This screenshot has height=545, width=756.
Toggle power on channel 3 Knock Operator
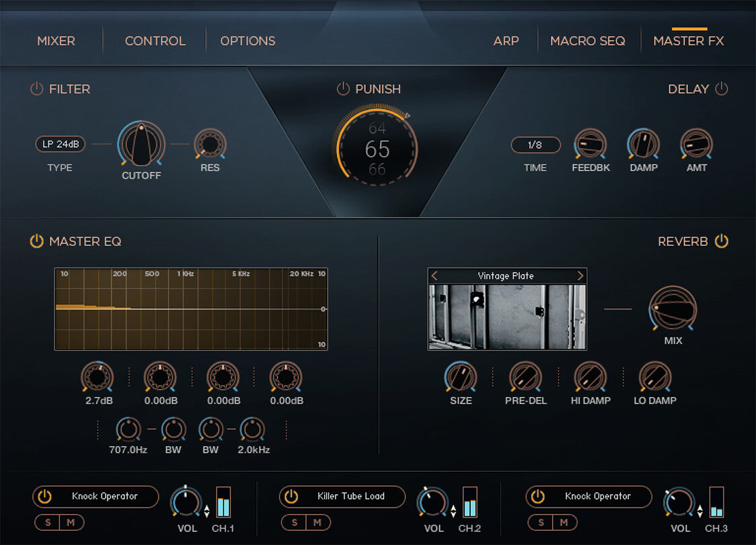537,497
